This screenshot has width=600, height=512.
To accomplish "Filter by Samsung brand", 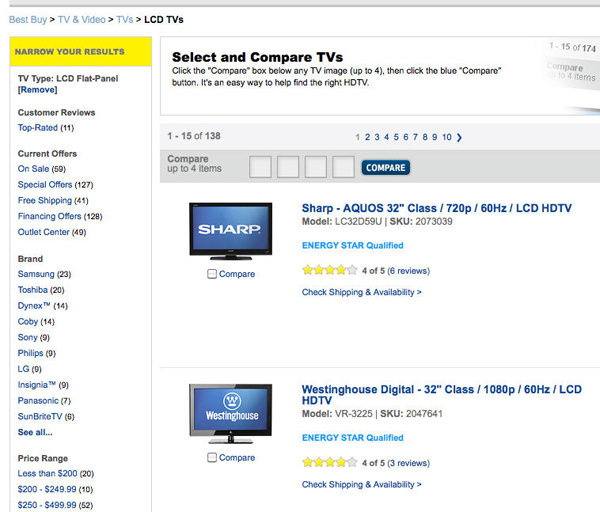I will click(36, 274).
